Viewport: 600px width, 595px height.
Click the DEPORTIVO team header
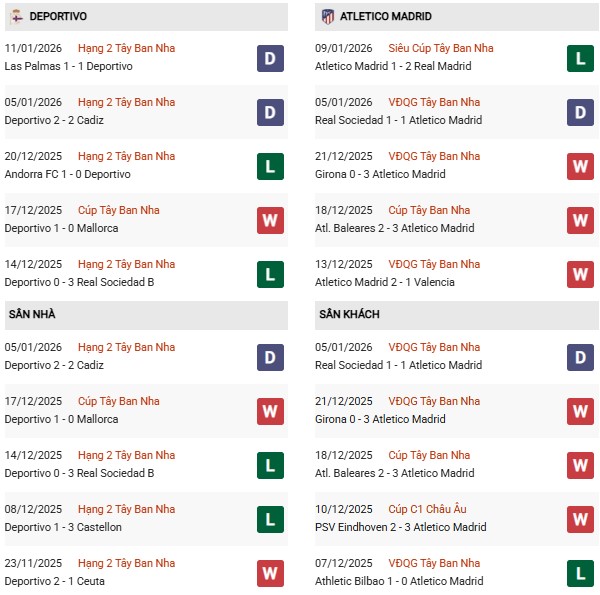(x=58, y=16)
